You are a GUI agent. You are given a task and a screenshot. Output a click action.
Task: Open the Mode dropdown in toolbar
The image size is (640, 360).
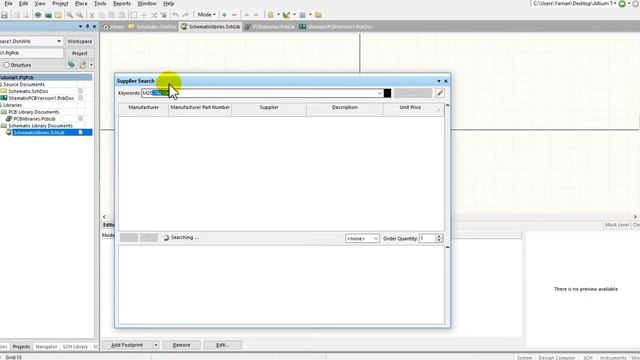207,15
